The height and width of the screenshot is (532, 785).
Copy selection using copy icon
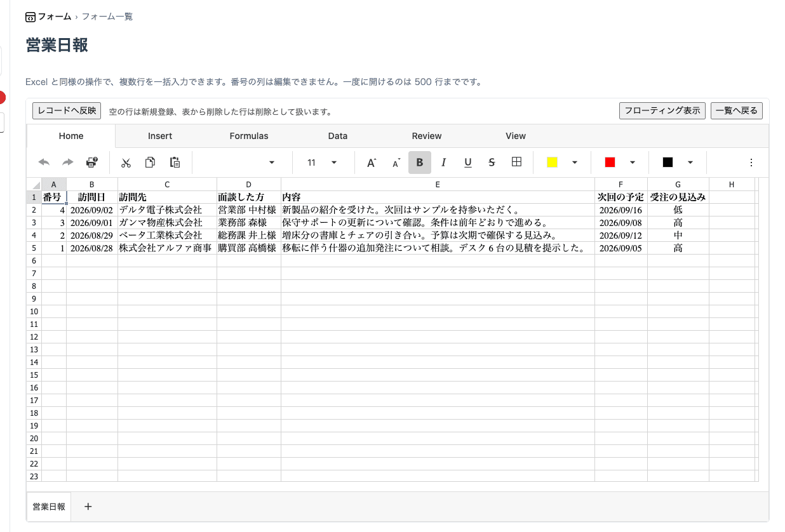(150, 163)
